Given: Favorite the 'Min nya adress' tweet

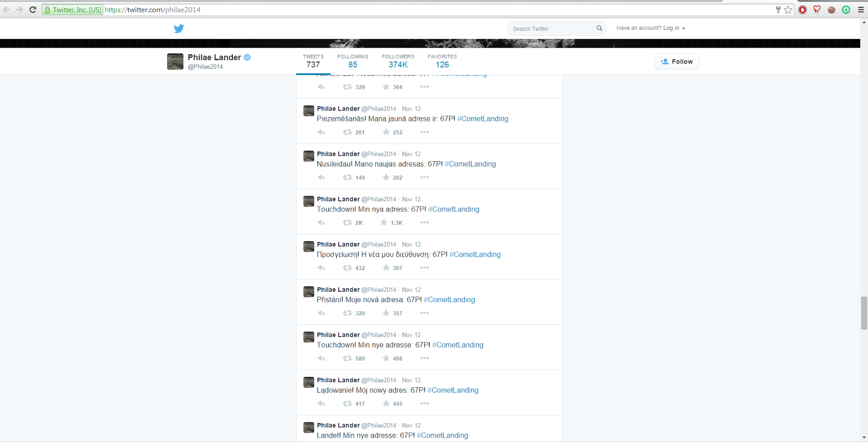Looking at the screenshot, I should 384,222.
